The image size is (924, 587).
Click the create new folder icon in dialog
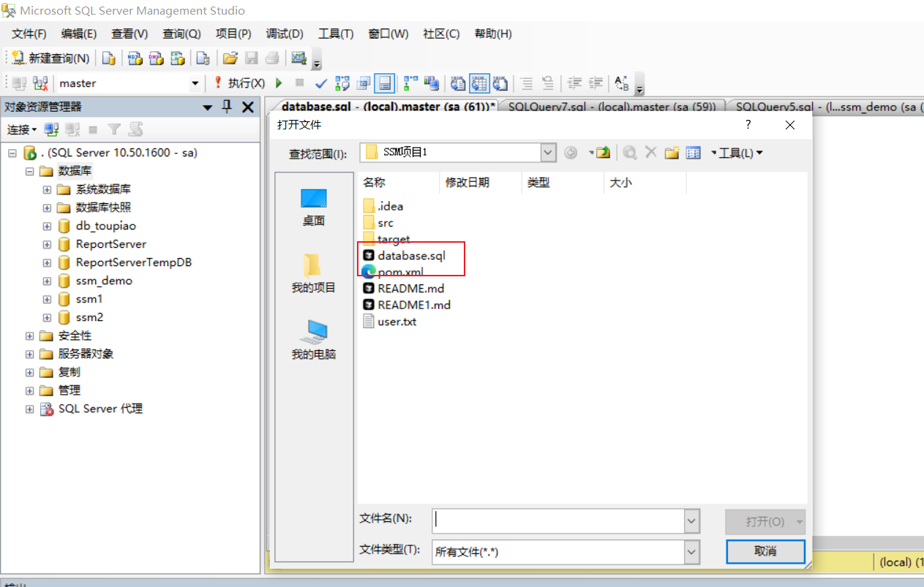click(x=672, y=153)
